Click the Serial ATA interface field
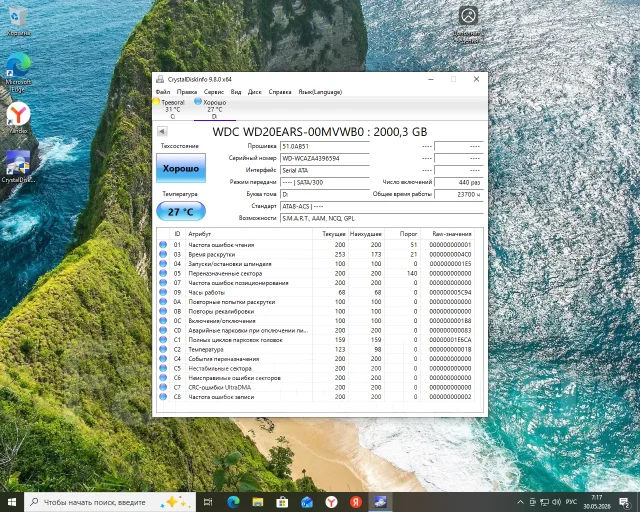The image size is (640, 512). tap(324, 170)
